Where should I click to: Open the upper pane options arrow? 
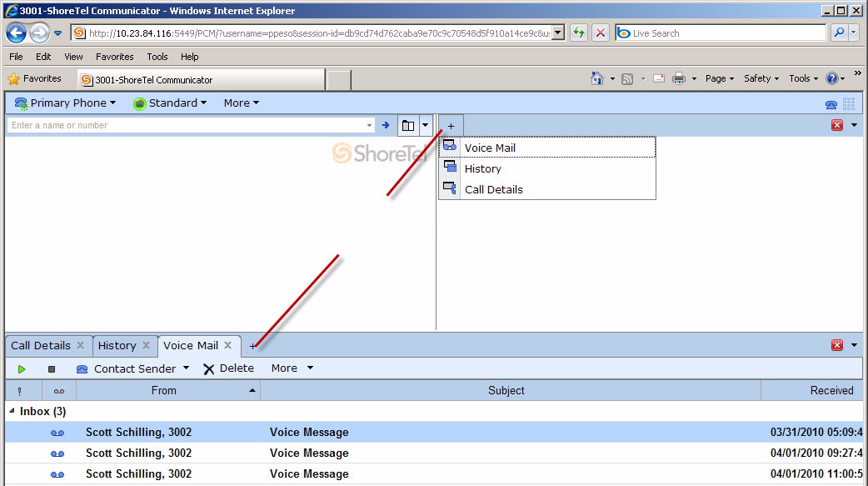(854, 125)
